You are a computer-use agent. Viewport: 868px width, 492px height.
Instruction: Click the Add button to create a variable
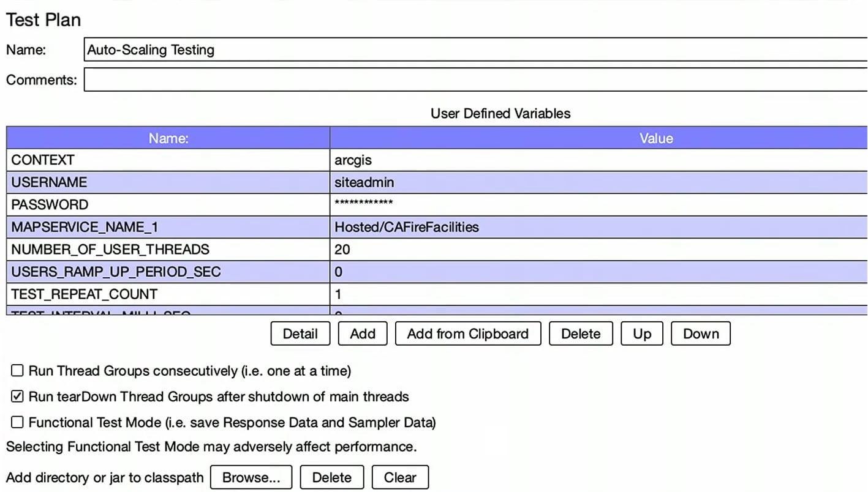362,334
